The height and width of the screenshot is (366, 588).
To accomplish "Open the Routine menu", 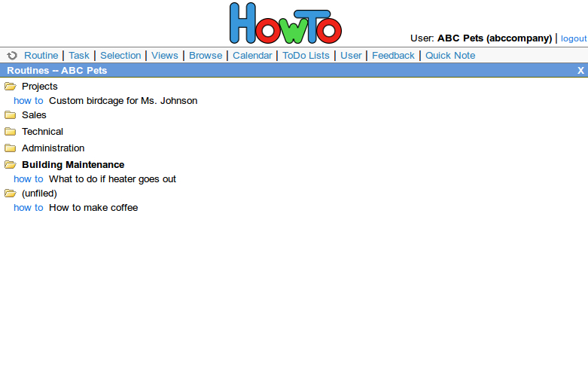I will click(41, 56).
